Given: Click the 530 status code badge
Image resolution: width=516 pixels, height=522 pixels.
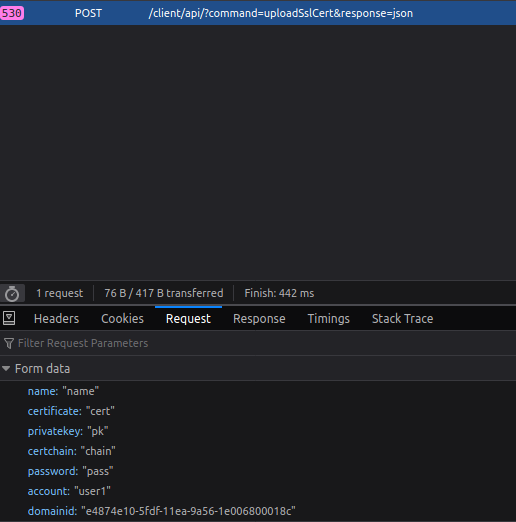Looking at the screenshot, I should coord(12,13).
